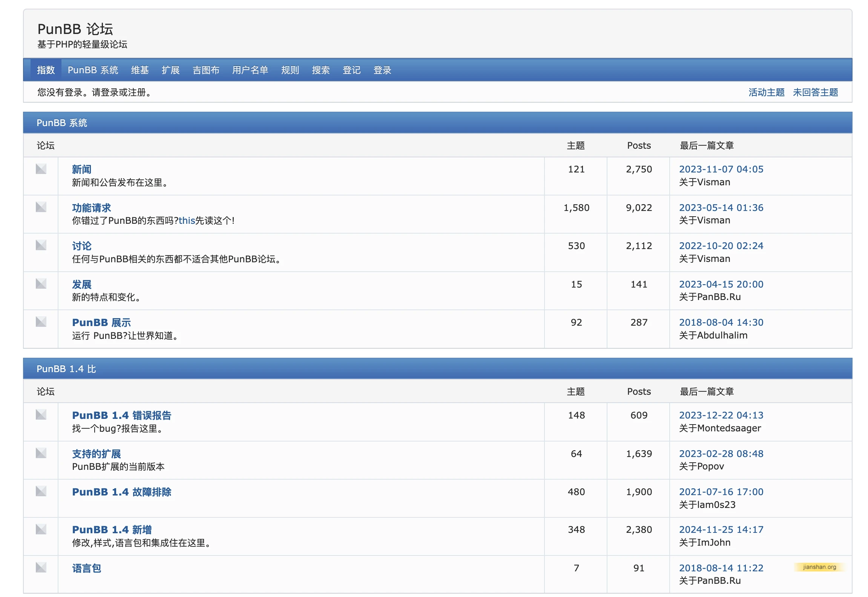Open the 活动主题 link
This screenshot has height=597, width=868.
click(766, 92)
